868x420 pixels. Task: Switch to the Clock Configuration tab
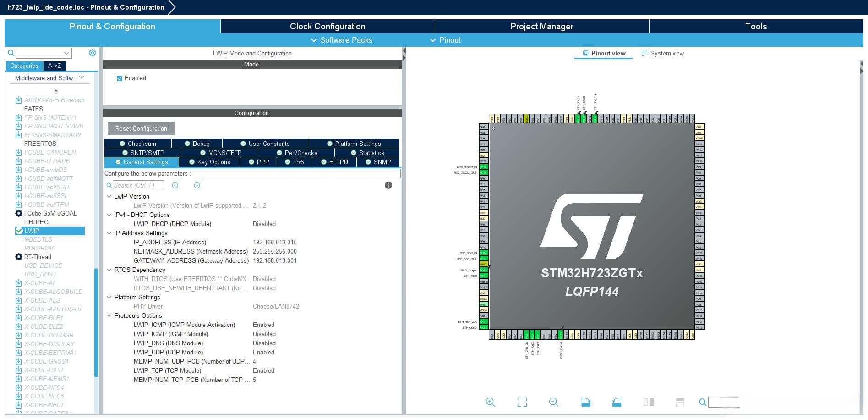point(328,26)
